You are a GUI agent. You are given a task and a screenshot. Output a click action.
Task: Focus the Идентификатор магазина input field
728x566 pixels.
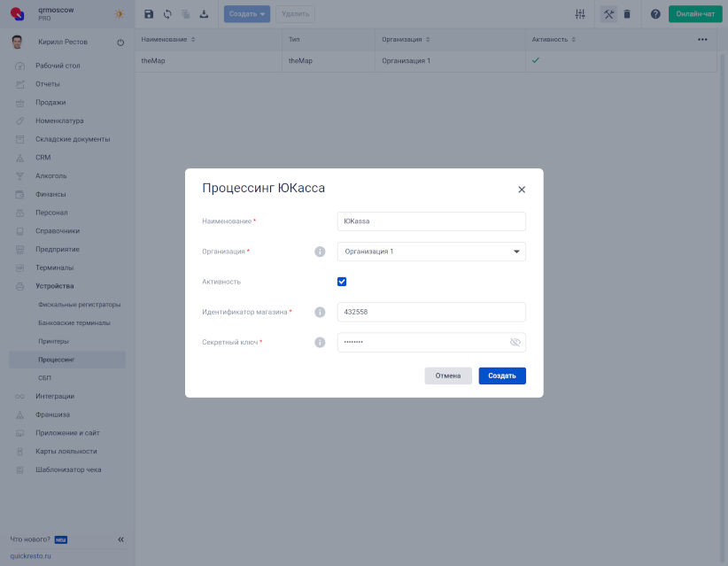click(x=431, y=312)
